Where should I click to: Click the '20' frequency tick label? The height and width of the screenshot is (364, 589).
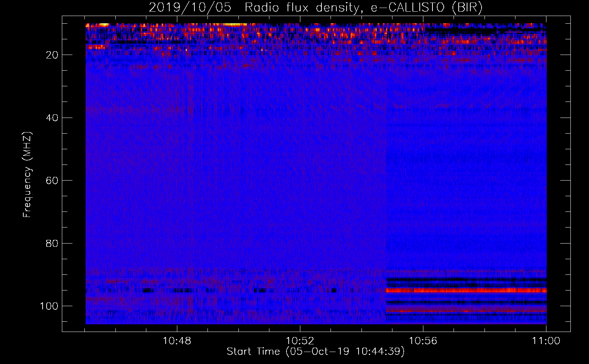[x=52, y=55]
